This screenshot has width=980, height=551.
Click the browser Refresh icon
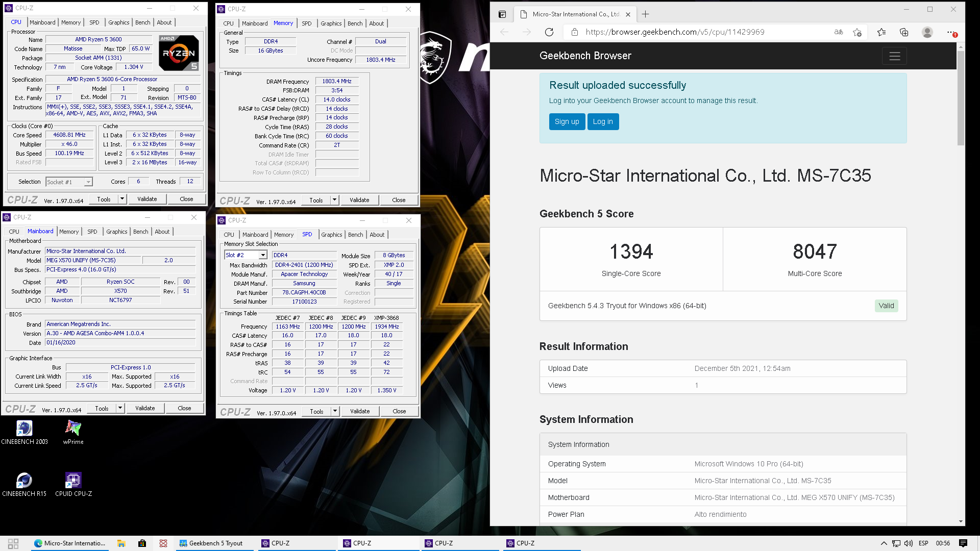point(549,32)
